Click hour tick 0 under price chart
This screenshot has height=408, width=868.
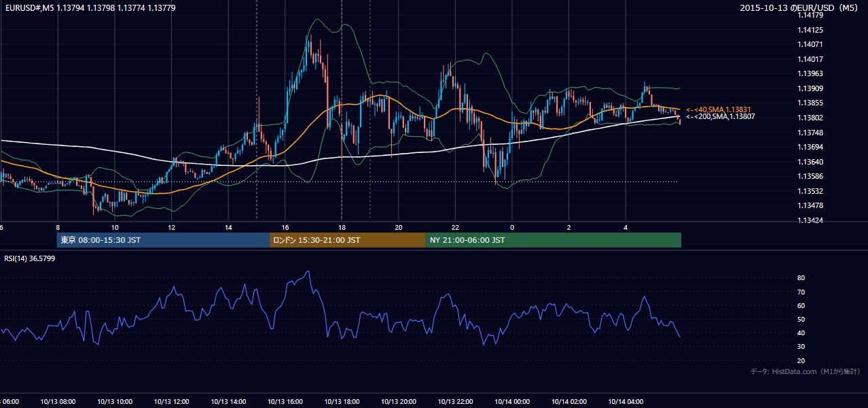(512, 227)
